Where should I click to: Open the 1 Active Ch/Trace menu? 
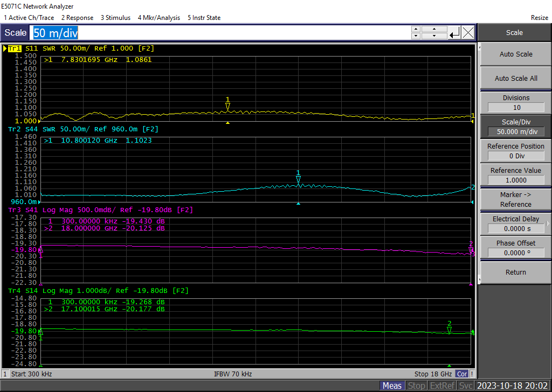29,18
